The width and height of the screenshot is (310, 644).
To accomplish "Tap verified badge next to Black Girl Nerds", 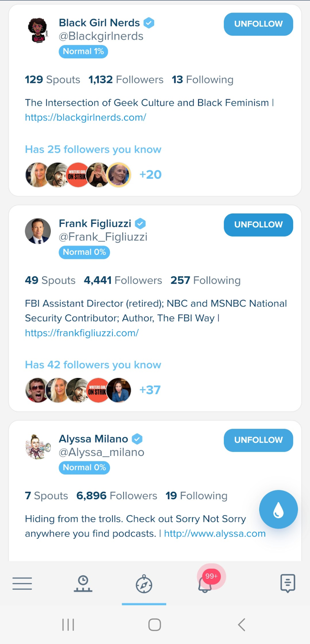I will (x=149, y=23).
